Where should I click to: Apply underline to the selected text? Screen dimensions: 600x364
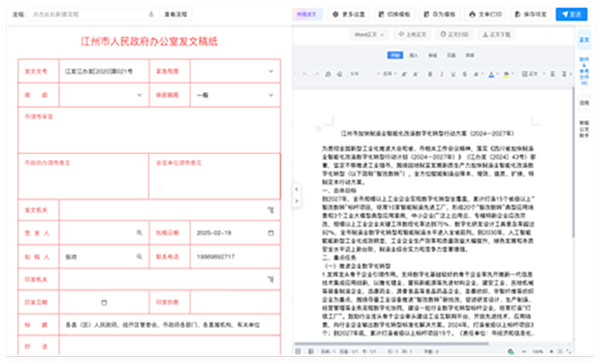(453, 74)
